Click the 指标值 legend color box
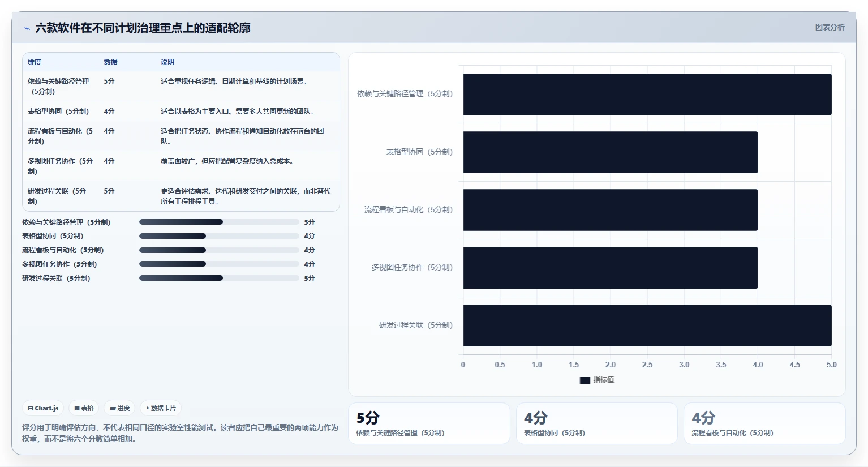 [585, 380]
